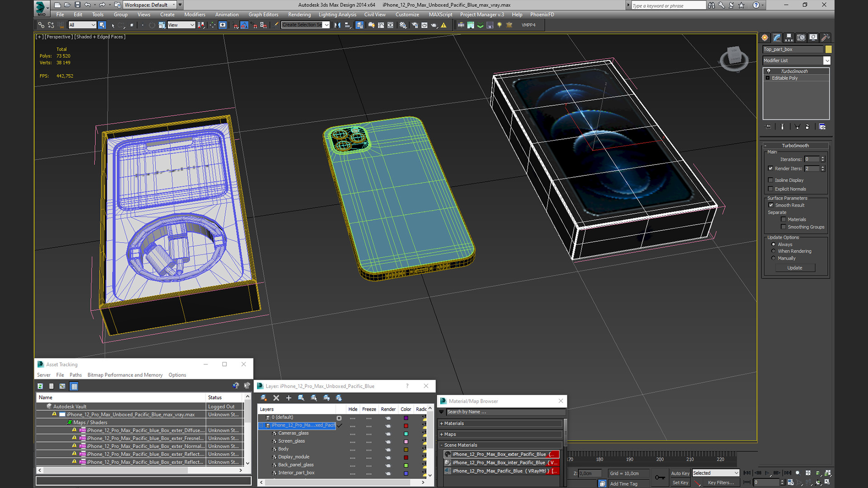868x488 pixels.
Task: Click the Cameras_glass layer color swatch
Action: click(406, 434)
